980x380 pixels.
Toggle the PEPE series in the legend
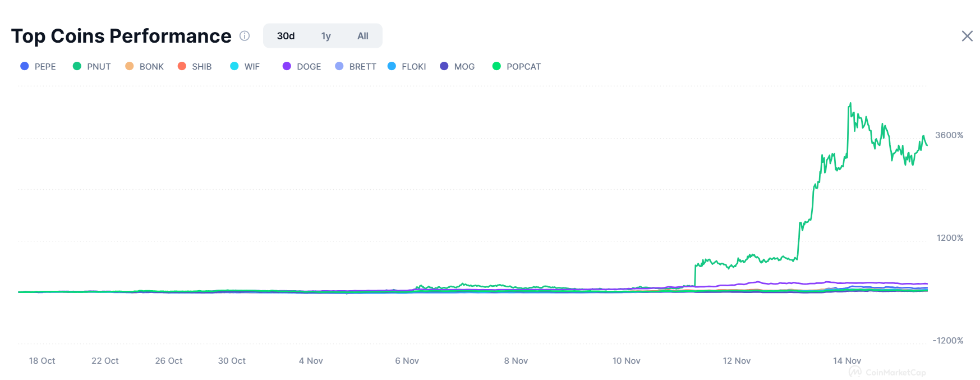coord(38,66)
